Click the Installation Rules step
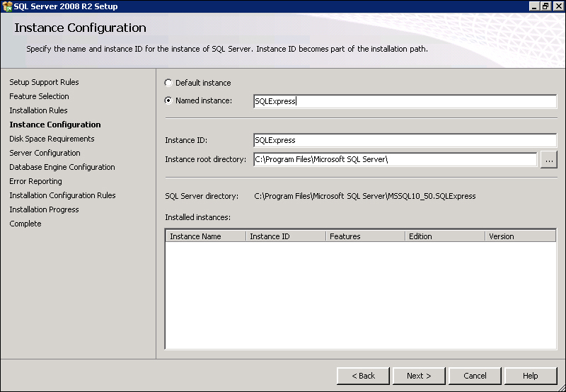The height and width of the screenshot is (392, 566). pyautogui.click(x=38, y=110)
